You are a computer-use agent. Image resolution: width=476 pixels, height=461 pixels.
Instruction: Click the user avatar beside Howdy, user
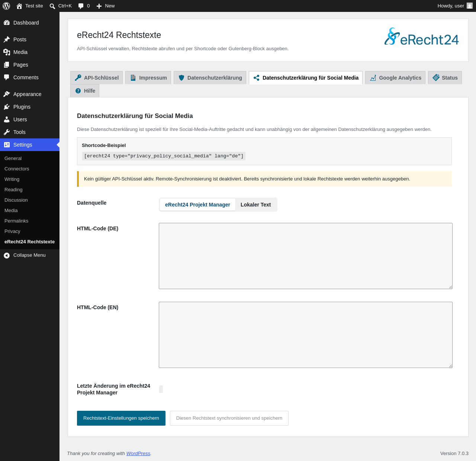pos(470,6)
